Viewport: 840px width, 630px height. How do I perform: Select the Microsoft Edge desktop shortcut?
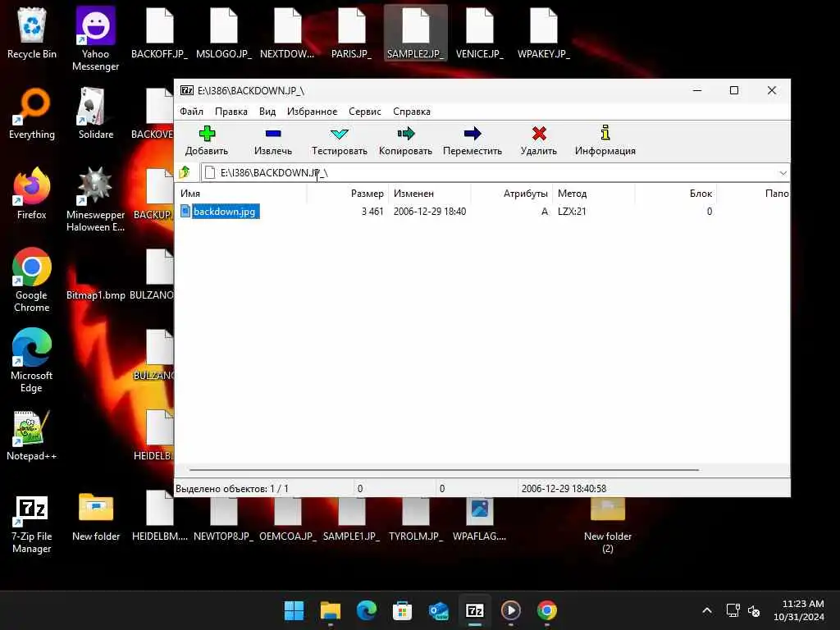pyautogui.click(x=32, y=360)
